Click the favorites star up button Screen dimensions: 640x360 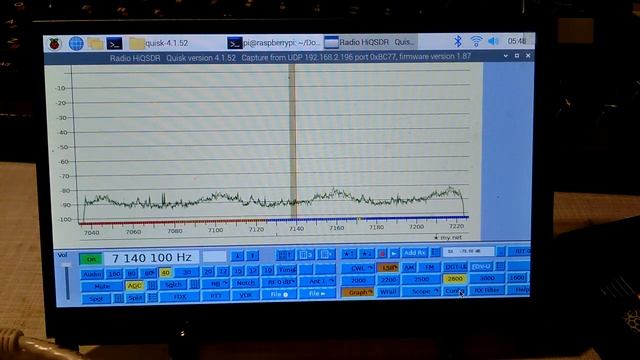349,254
